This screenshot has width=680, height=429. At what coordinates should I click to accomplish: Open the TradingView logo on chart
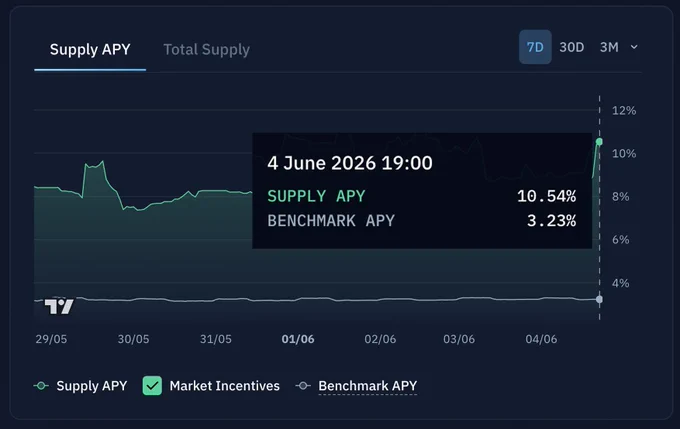(x=59, y=306)
